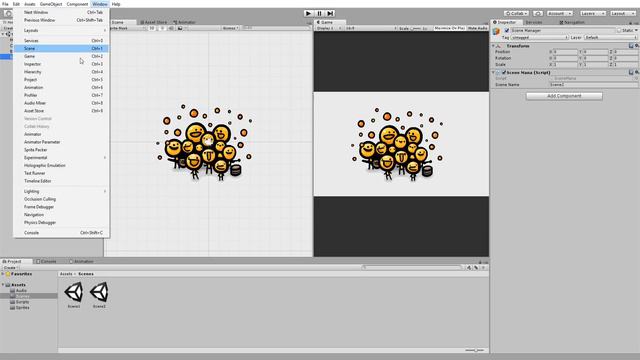This screenshot has width=640, height=360.
Task: Toggle Mute Audio in Game view
Action: pyautogui.click(x=478, y=28)
